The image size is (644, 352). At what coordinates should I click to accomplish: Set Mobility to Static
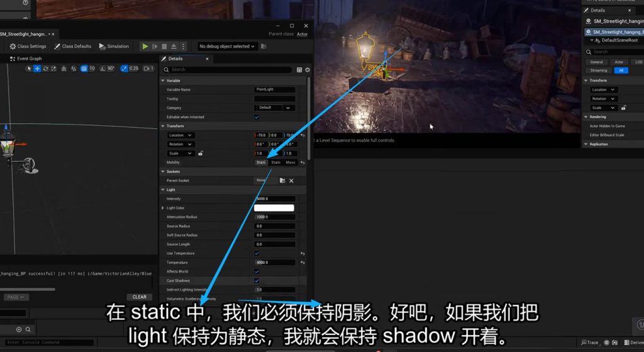[x=261, y=163]
